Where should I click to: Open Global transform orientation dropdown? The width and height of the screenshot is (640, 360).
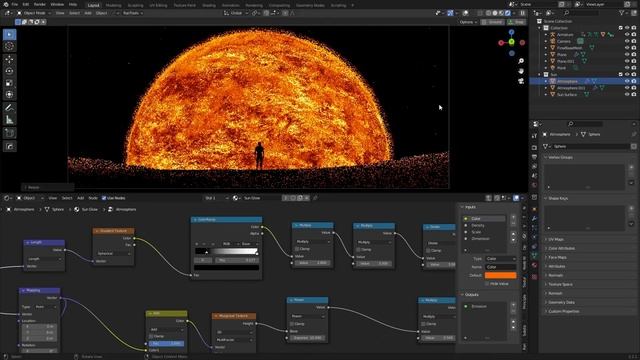click(x=236, y=13)
